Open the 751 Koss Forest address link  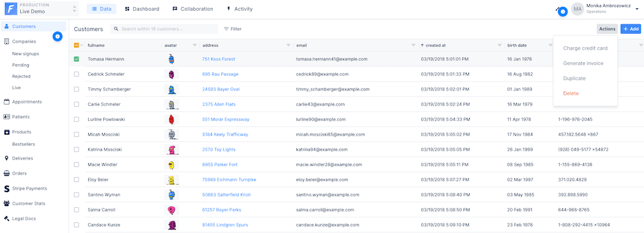point(218,59)
